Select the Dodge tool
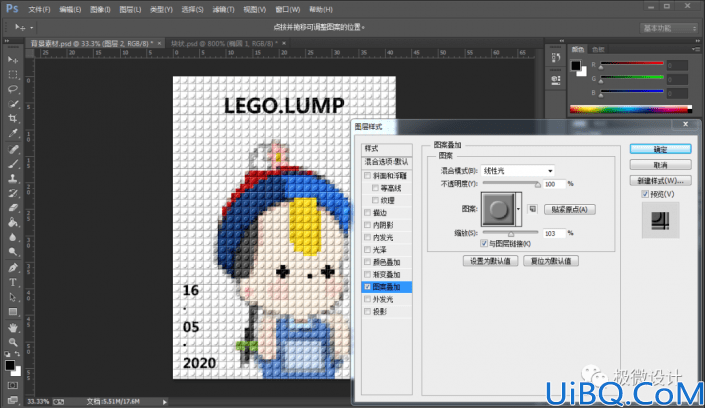Viewport: 705px width, 408px height. tap(13, 252)
